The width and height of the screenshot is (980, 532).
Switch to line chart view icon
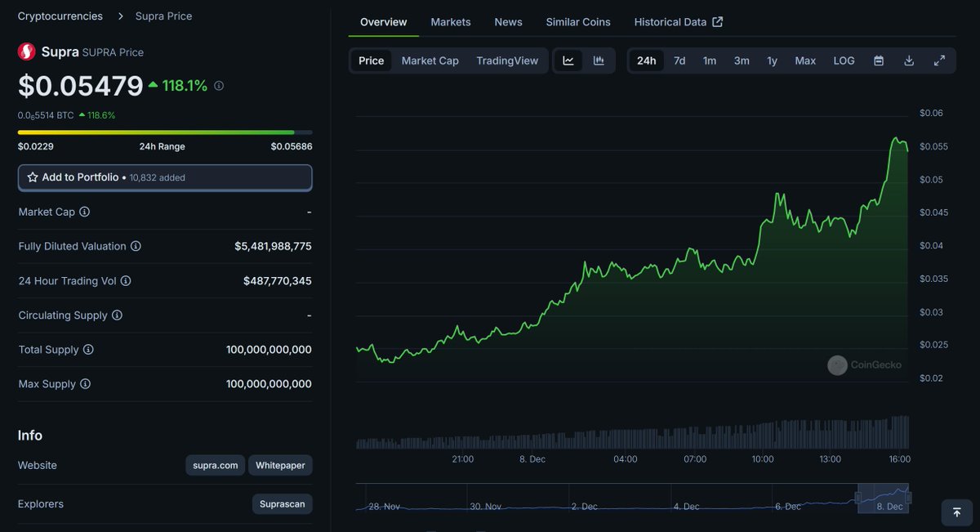[x=568, y=60]
